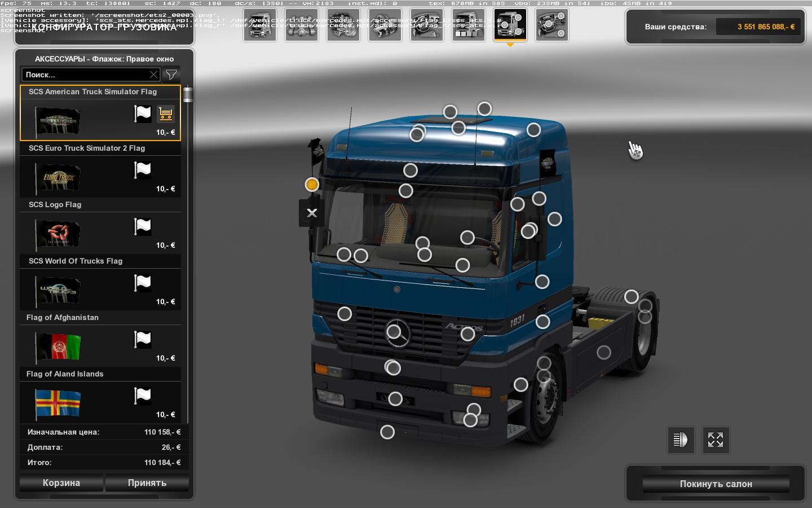Click in the Поиск search field
The image size is (812, 508).
click(85, 75)
